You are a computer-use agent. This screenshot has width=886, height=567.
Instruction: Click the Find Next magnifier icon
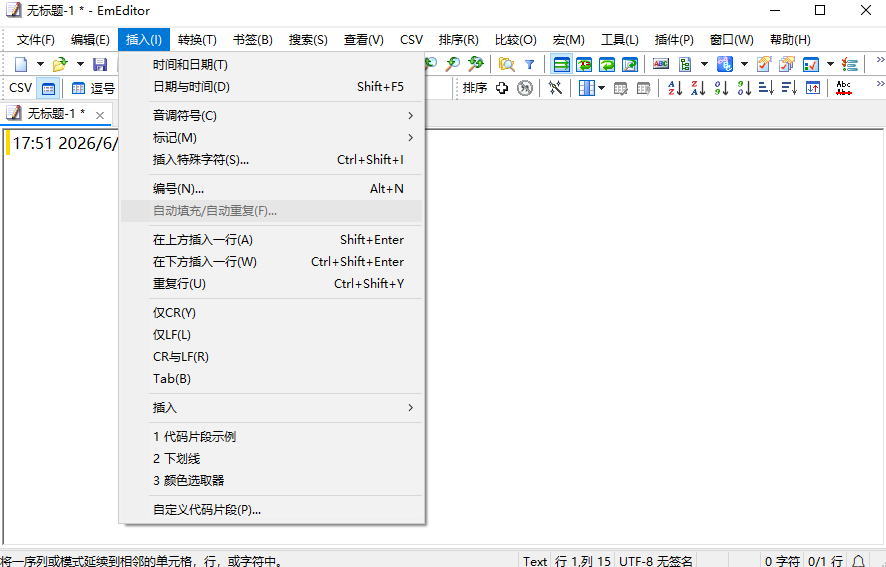tap(453, 64)
